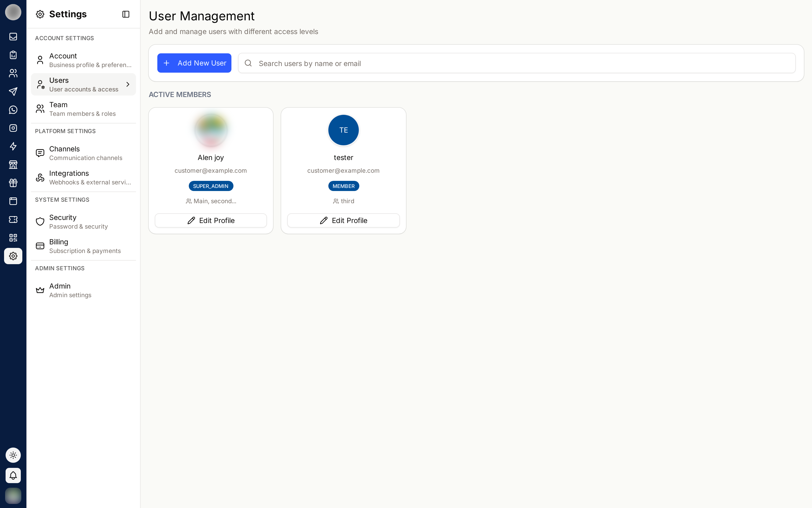The width and height of the screenshot is (812, 508).
Task: Click the name 'tester'
Action: [343, 157]
